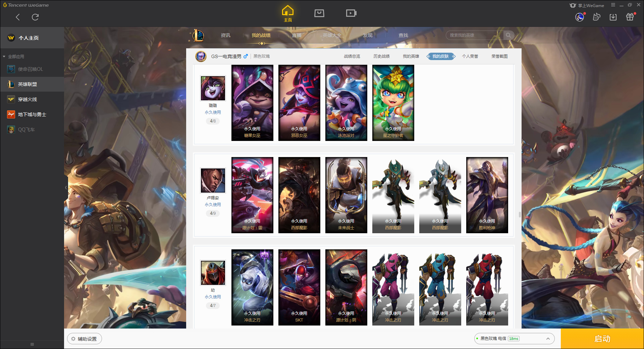The width and height of the screenshot is (644, 349).
Task: Open the 战绩总览 sub-tab
Action: pyautogui.click(x=352, y=56)
